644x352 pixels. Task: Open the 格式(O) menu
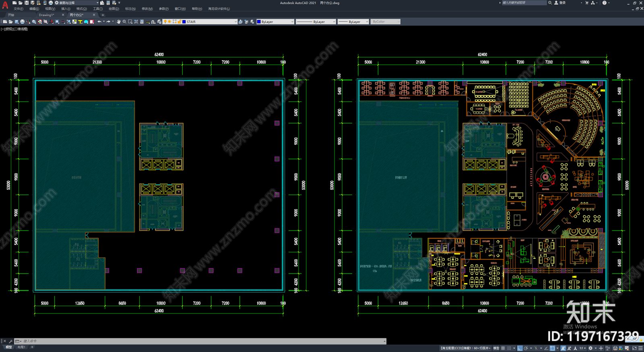click(x=82, y=8)
